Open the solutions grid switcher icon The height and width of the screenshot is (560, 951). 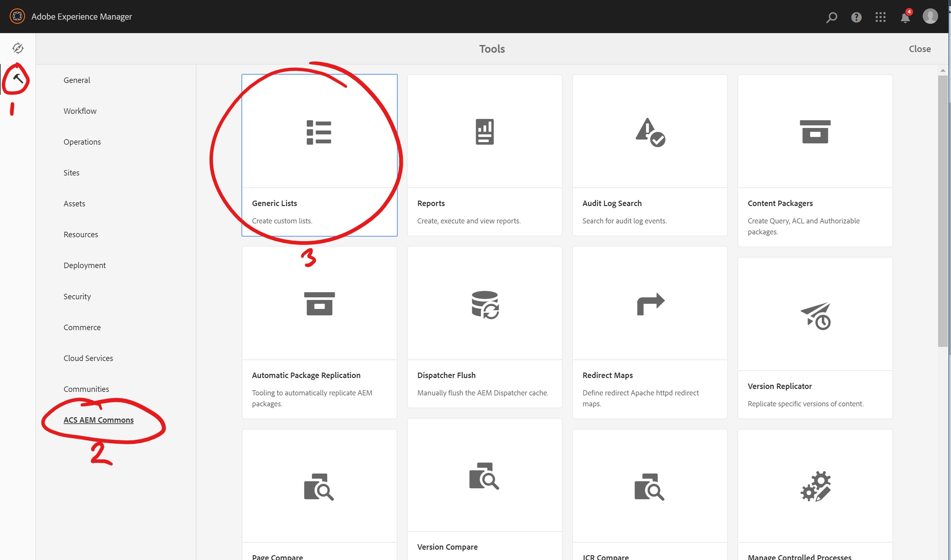coord(880,17)
